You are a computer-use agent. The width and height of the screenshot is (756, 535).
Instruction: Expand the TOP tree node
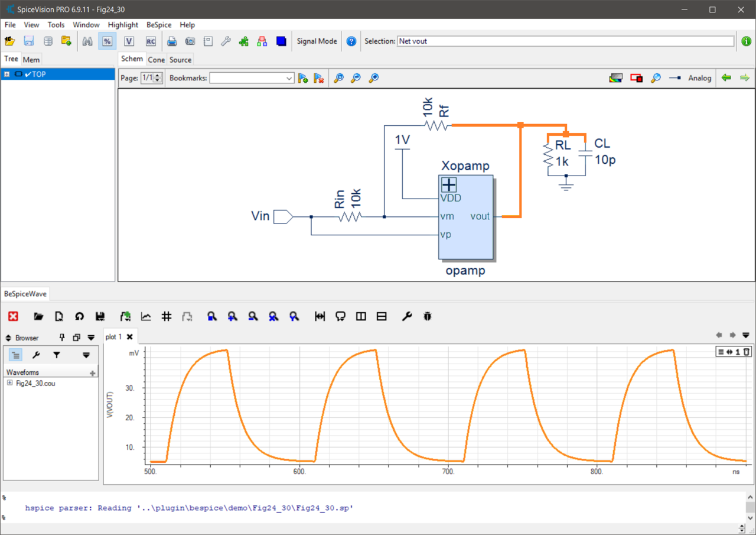pos(6,74)
